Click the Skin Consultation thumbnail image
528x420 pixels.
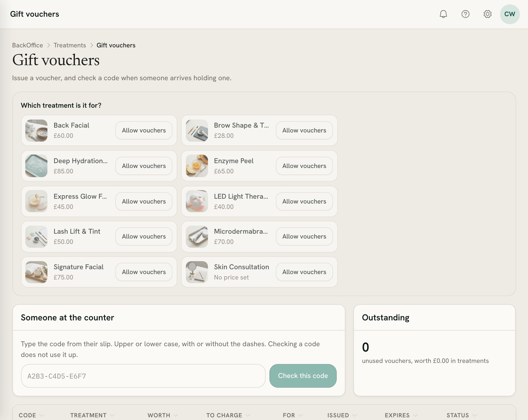point(197,272)
